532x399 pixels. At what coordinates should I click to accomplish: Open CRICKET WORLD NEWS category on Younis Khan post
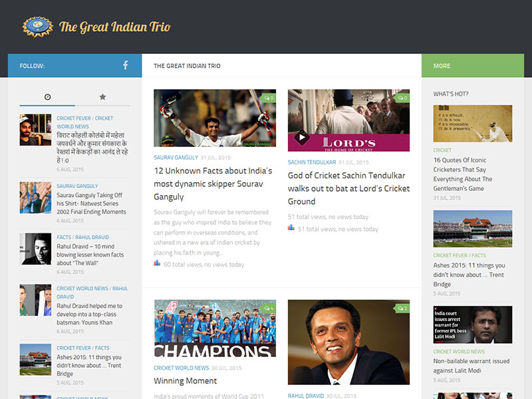click(82, 289)
